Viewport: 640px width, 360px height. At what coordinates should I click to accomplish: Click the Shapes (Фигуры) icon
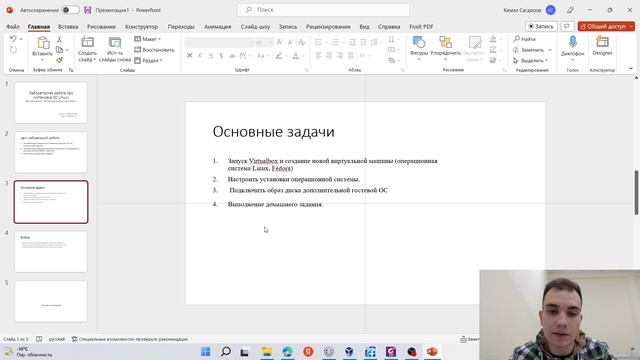419,42
